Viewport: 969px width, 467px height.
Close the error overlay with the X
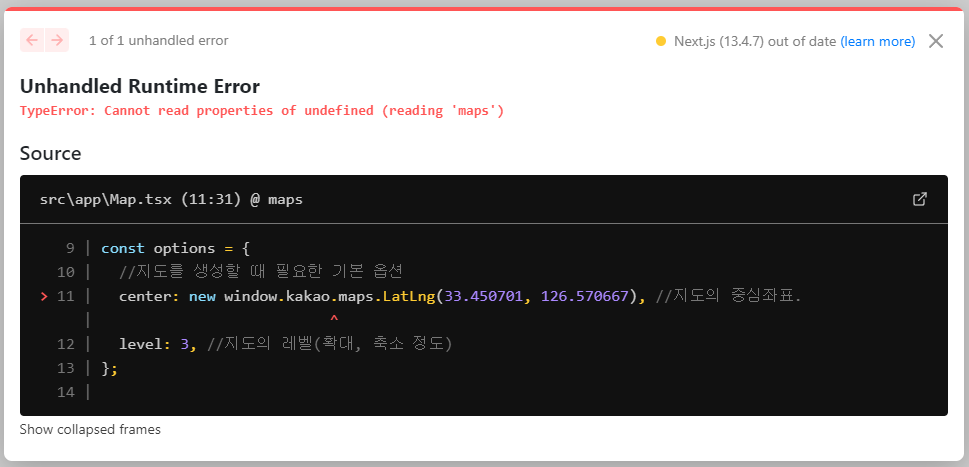tap(936, 41)
